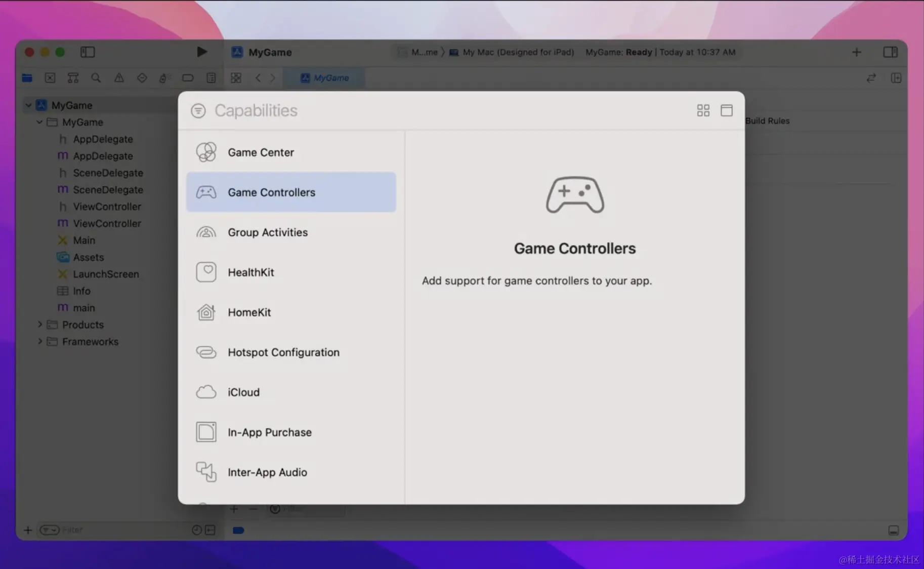Click the breakpoints toggle in debug bar
The height and width of the screenshot is (569, 924).
coord(238,530)
